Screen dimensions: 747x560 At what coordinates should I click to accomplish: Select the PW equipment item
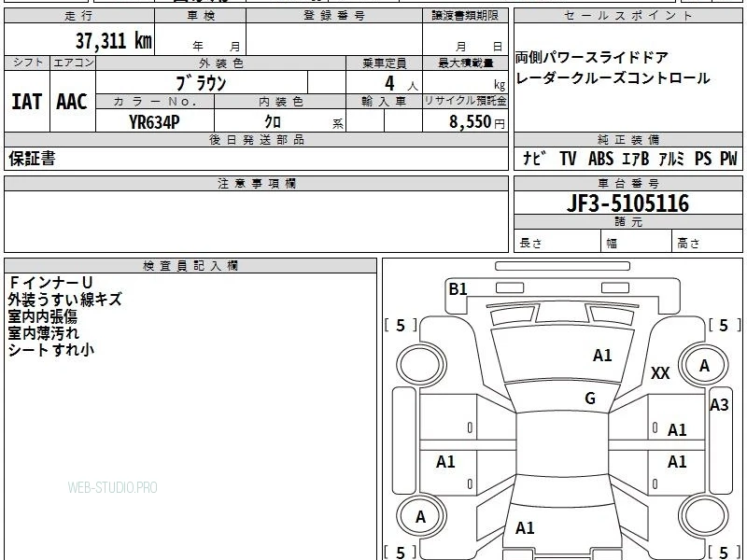coord(729,158)
